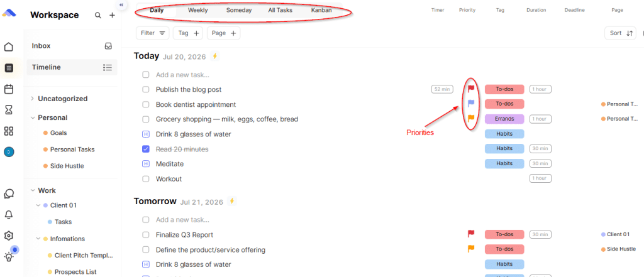The height and width of the screenshot is (277, 644).
Task: Click the red priority flag on Publish the blog post
Action: 471,89
